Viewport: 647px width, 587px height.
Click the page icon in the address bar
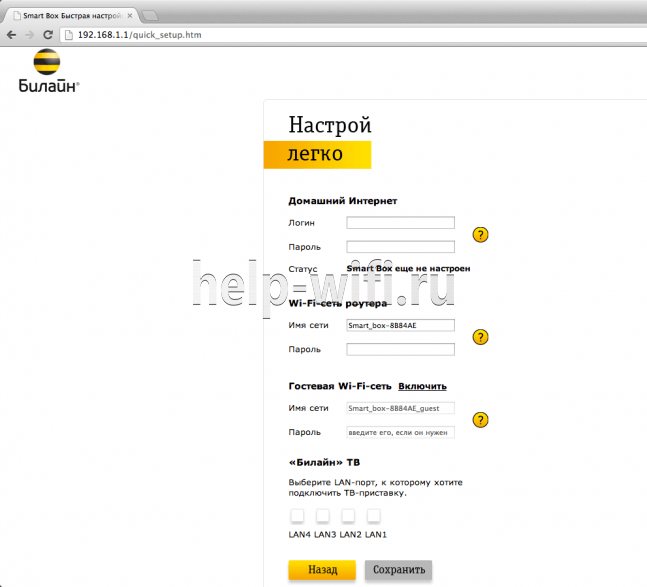coord(69,35)
